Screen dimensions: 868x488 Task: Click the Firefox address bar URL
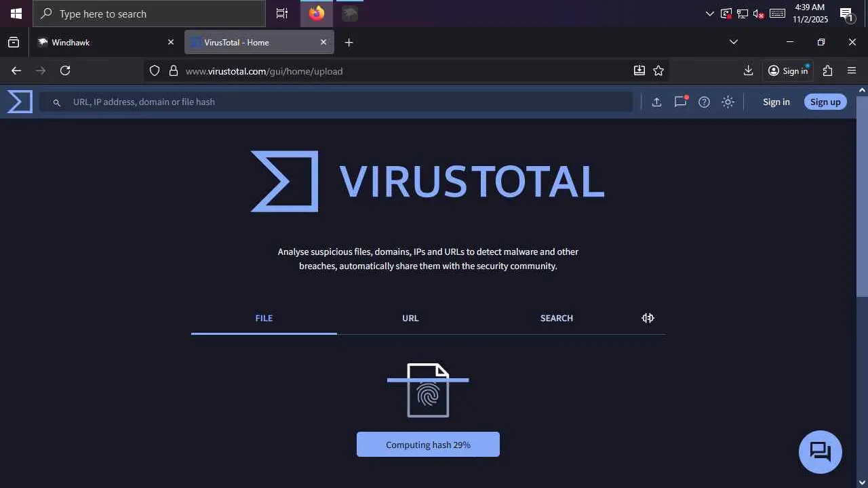pyautogui.click(x=264, y=71)
